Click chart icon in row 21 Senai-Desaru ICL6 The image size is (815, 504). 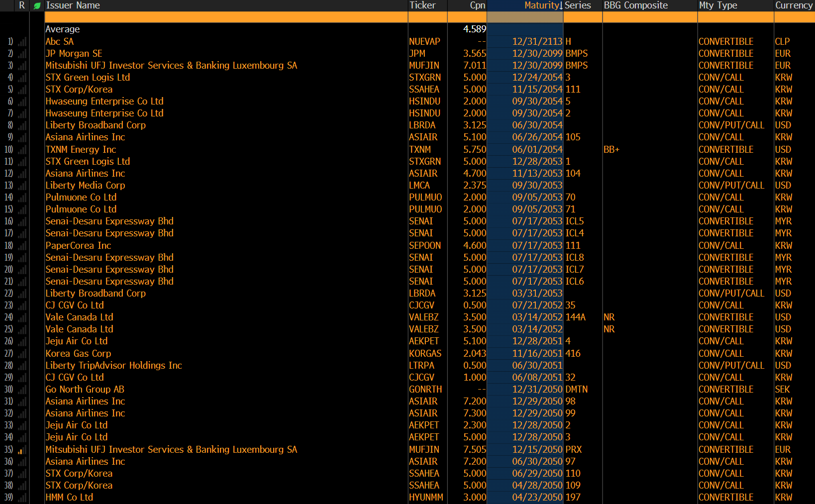point(22,282)
